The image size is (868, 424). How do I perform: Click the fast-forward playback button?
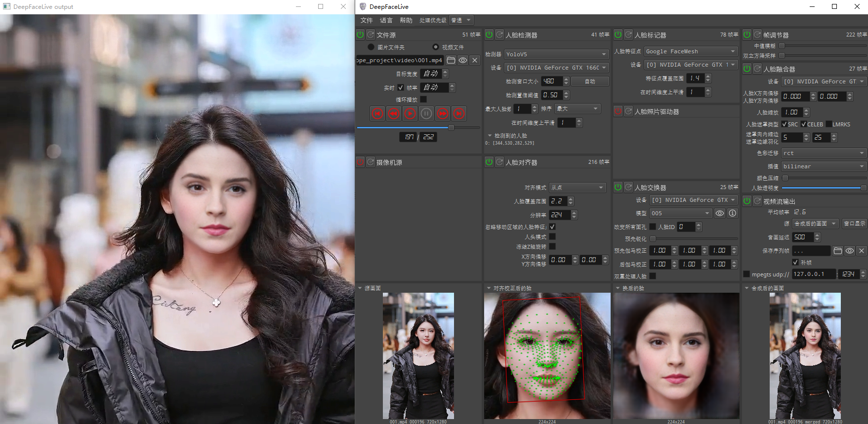tap(443, 114)
